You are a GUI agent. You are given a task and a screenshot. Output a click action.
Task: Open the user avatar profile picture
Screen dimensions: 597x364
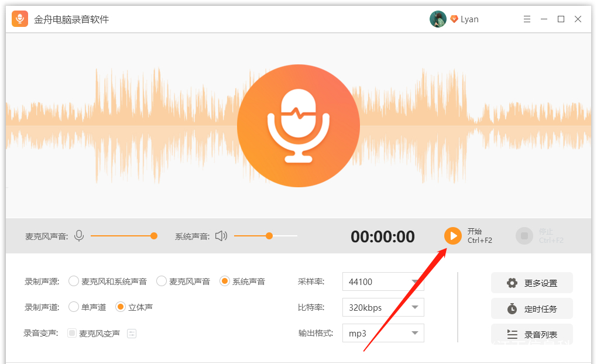[x=438, y=19]
